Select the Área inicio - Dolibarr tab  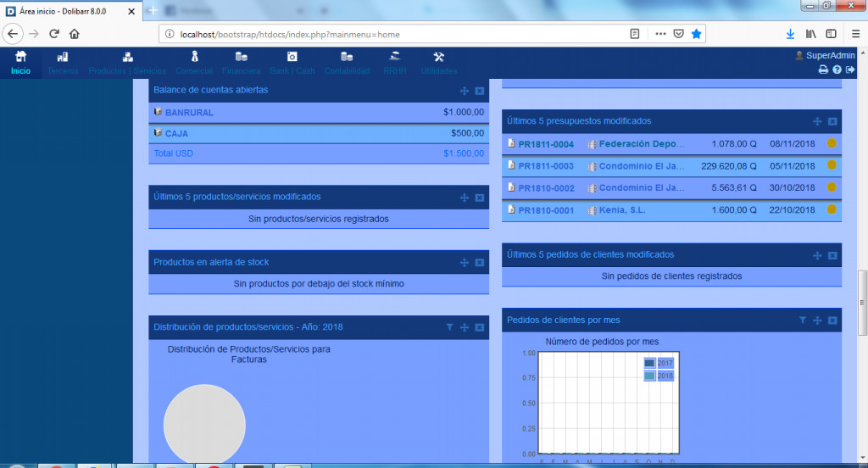click(71, 11)
